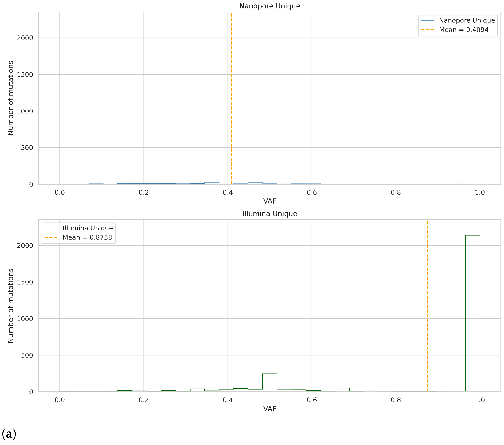Click the orange dashed mean line in Nanopore chart
Image resolution: width=504 pixels, height=445 pixels.
tap(232, 99)
